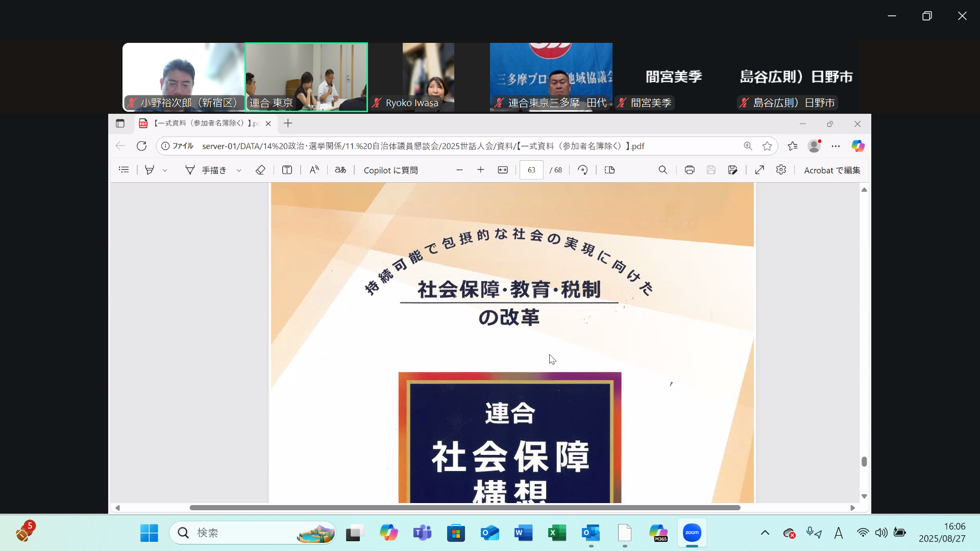Click the horizontal scroll right arrow

852,508
